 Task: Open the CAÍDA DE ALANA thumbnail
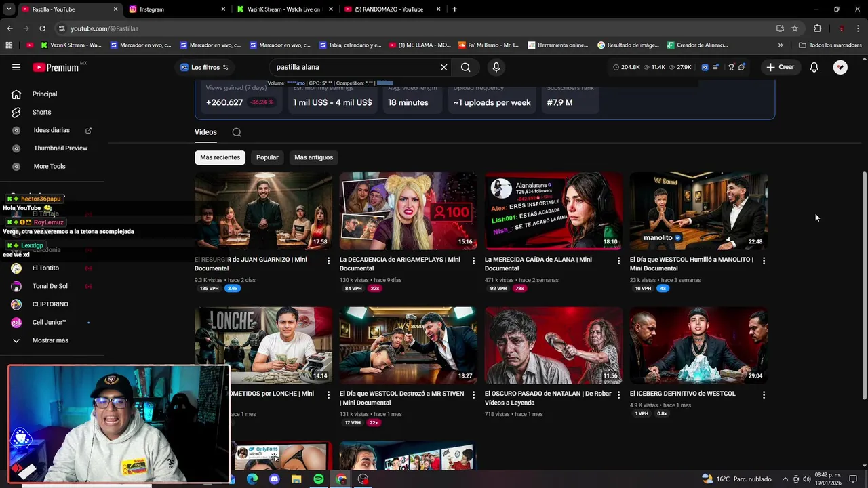coord(553,211)
